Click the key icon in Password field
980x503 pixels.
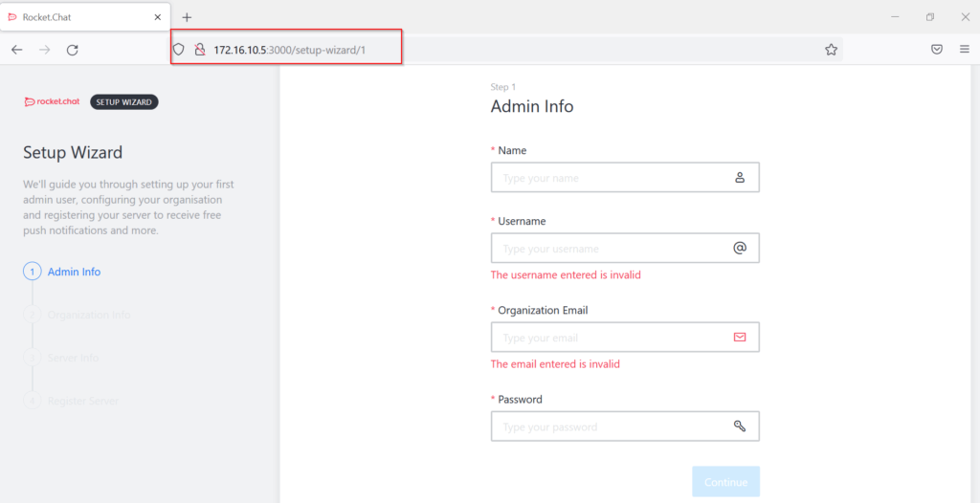click(x=740, y=426)
